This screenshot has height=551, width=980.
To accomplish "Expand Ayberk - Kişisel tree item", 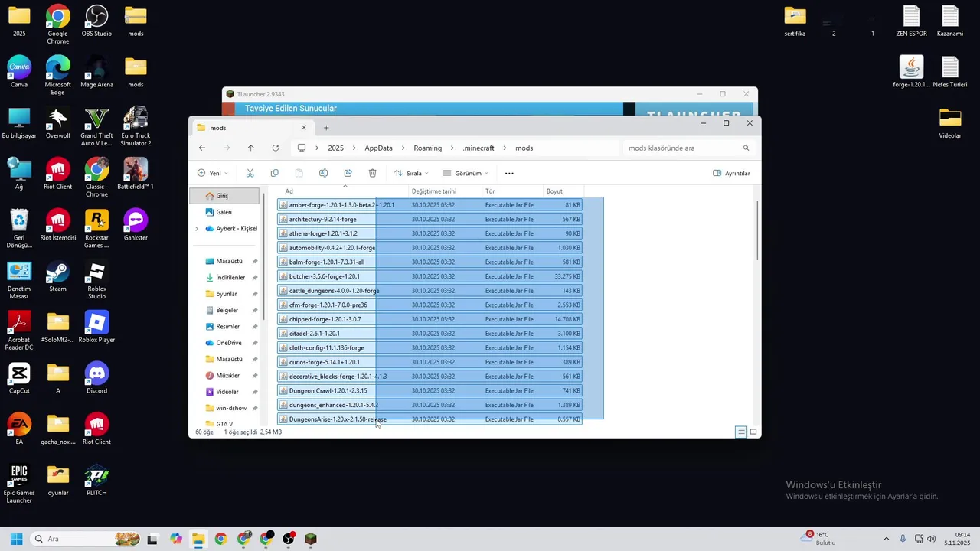I will [x=197, y=229].
